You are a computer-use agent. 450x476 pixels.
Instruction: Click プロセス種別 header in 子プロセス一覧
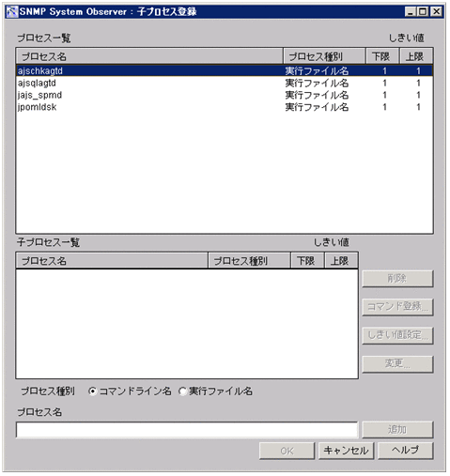point(249,260)
